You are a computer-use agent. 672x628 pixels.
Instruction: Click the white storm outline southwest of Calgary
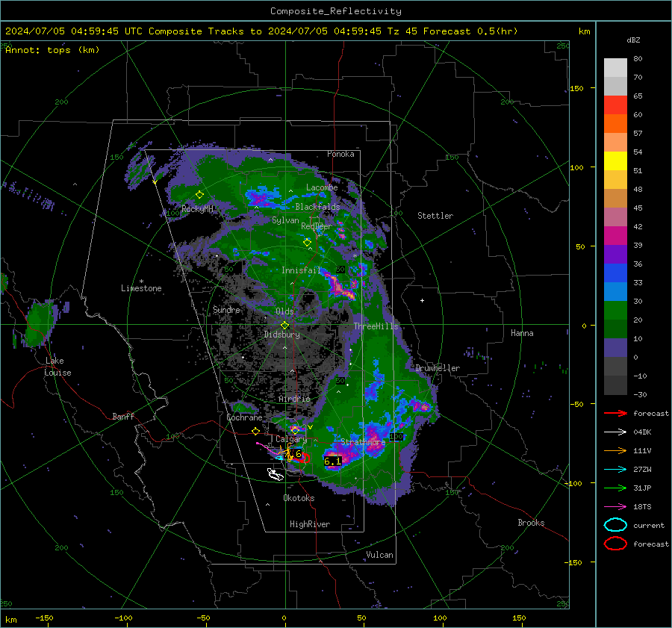[275, 474]
